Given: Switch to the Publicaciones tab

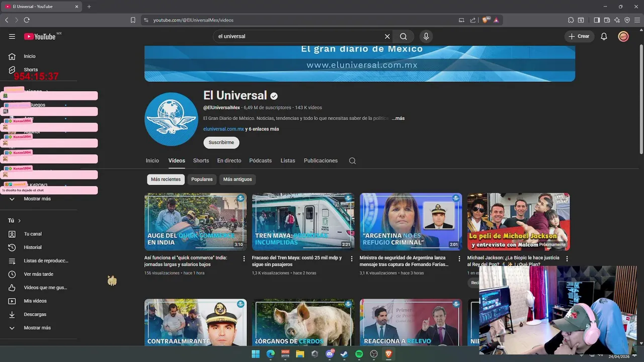Looking at the screenshot, I should click(320, 161).
